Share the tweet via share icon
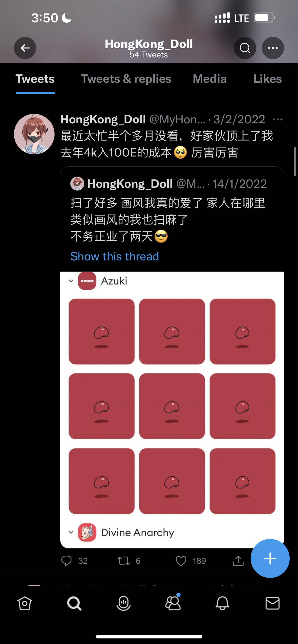Image resolution: width=298 pixels, height=644 pixels. pos(238,561)
